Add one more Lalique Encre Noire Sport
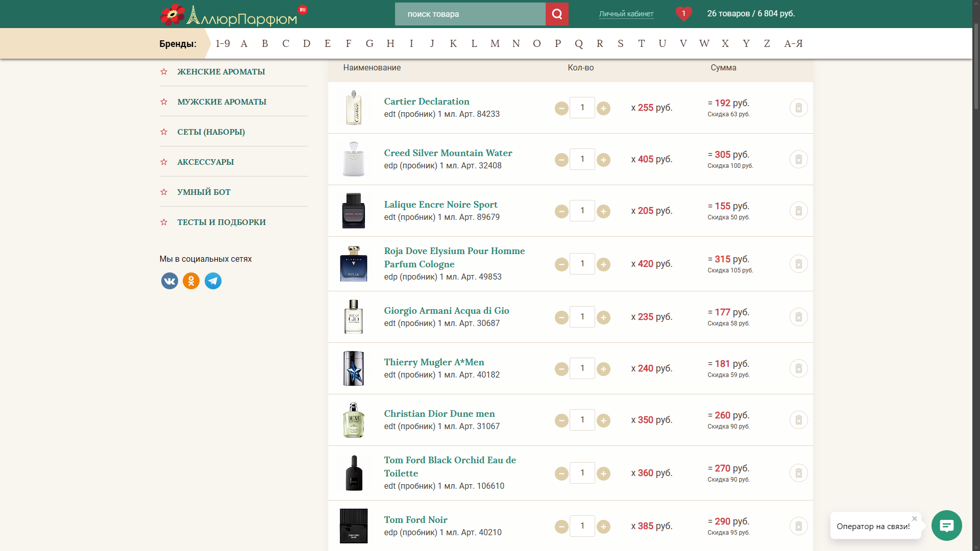The width and height of the screenshot is (980, 551). click(603, 211)
